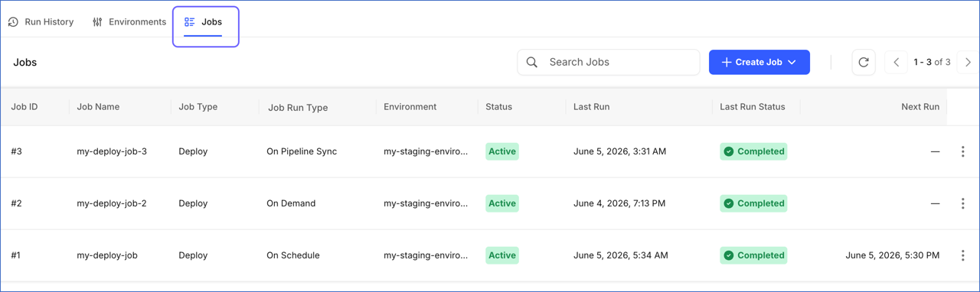This screenshot has width=980, height=292.
Task: Click the Next Run column header
Action: [920, 107]
